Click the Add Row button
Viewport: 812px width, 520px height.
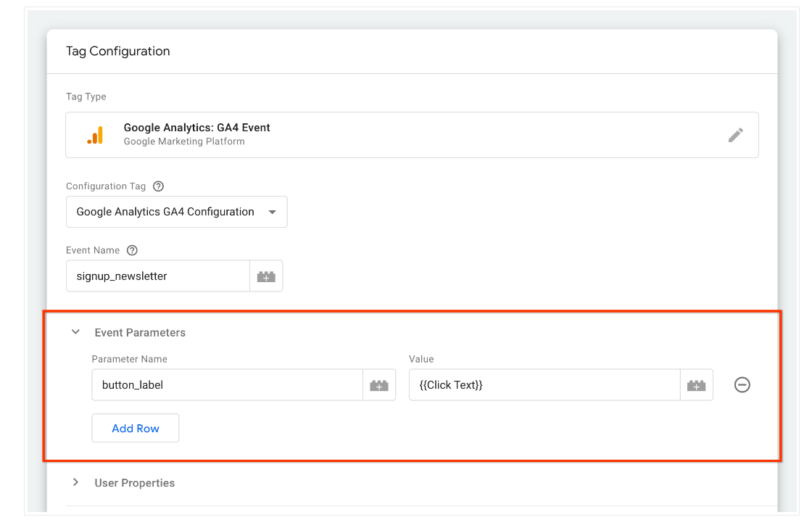(135, 428)
